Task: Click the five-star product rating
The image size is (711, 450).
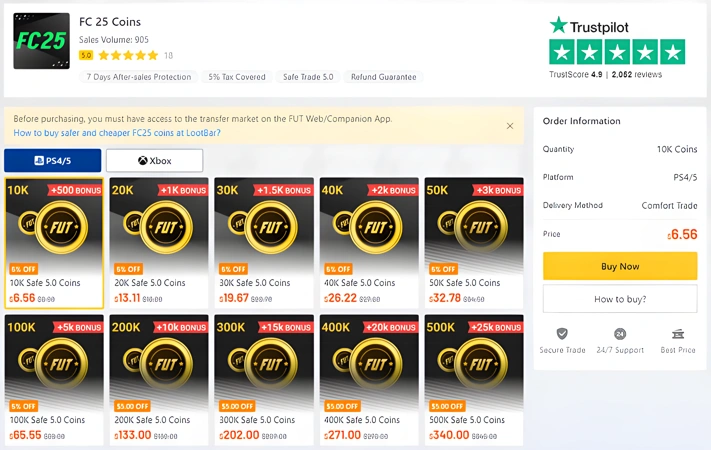Action: coord(127,55)
